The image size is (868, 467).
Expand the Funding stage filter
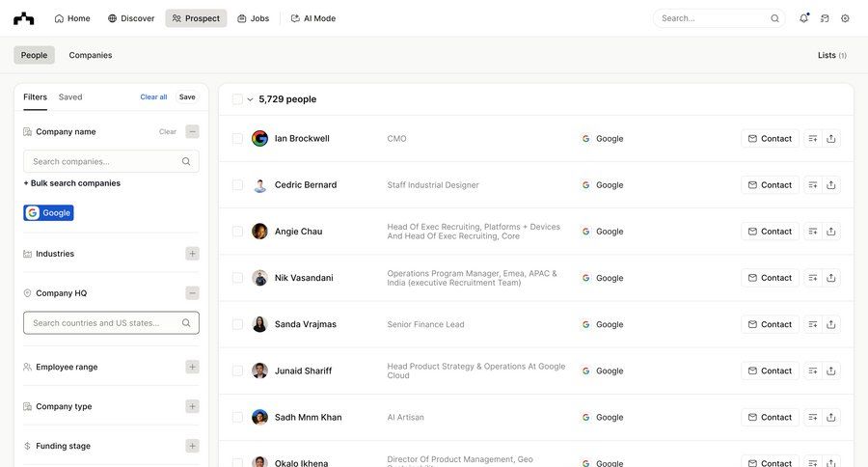point(192,446)
